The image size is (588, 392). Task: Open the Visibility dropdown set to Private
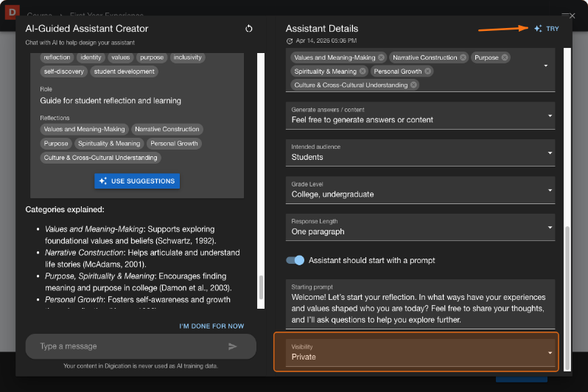coord(421,353)
